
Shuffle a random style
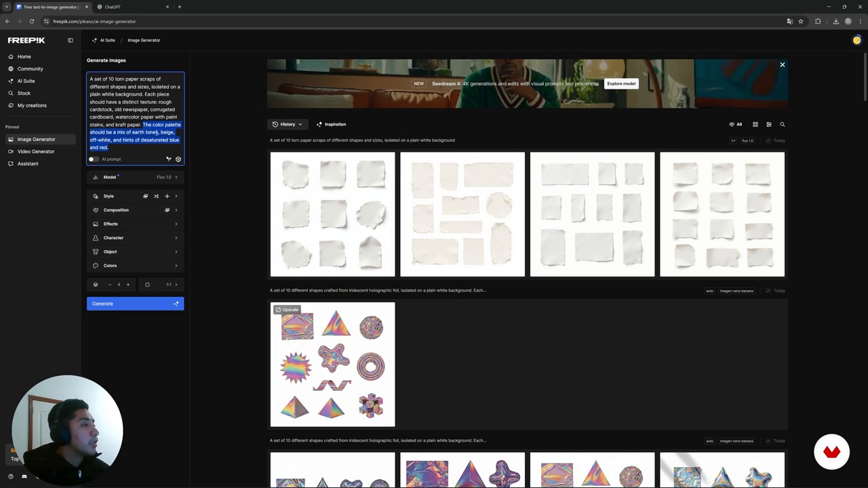(156, 196)
